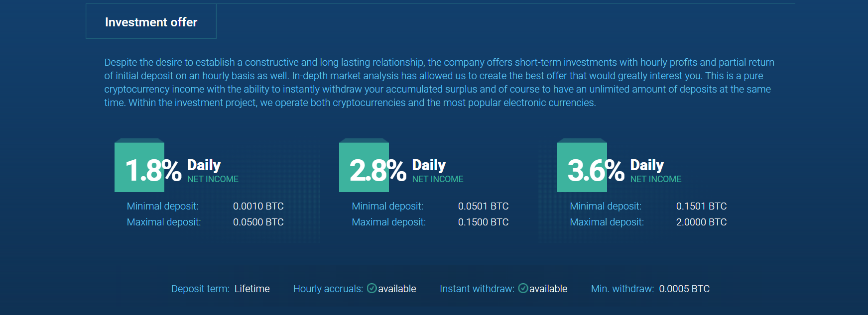Click the 0.0501 BTC minimal deposit value
The width and height of the screenshot is (868, 315).
tap(483, 206)
